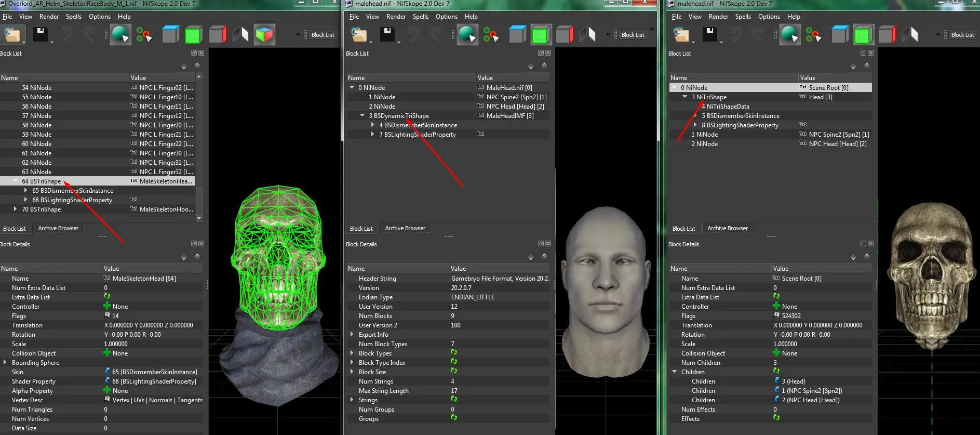Click Block List toolbar button in middle window

click(x=633, y=35)
